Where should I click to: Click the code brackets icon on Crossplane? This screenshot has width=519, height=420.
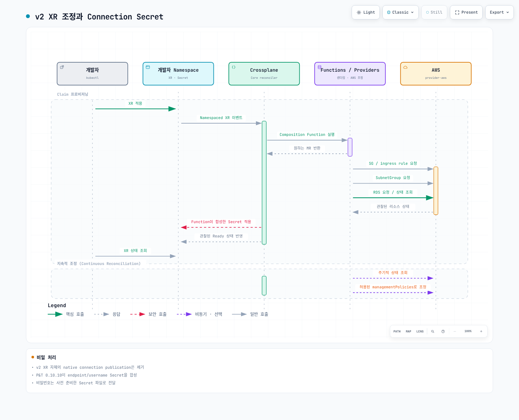pos(234,67)
